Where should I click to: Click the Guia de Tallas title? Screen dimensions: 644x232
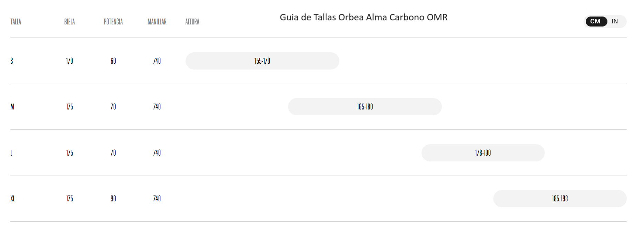click(x=364, y=17)
